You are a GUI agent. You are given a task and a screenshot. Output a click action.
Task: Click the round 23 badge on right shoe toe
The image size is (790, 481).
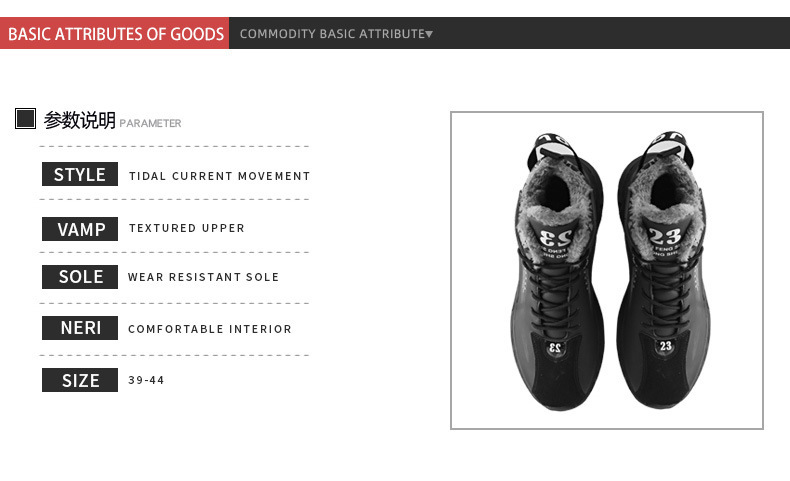coord(666,346)
